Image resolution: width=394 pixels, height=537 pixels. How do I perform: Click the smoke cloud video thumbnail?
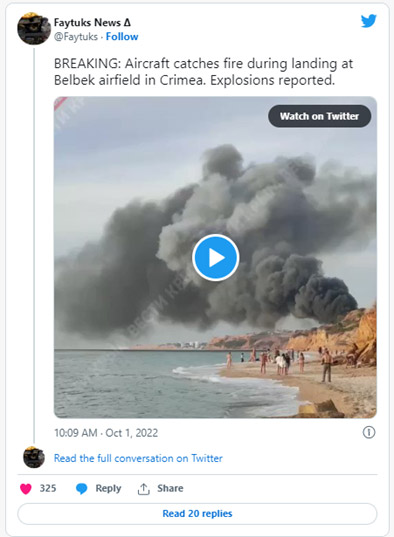[x=215, y=257]
